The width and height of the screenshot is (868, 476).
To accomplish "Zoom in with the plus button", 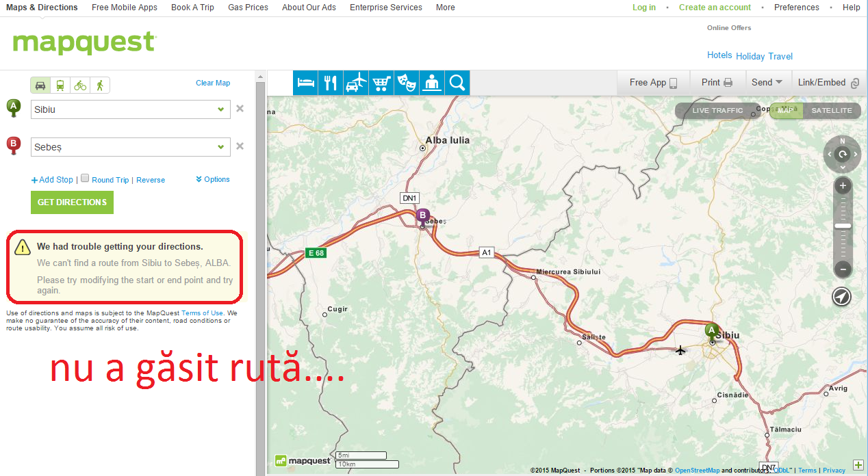I will [x=843, y=186].
